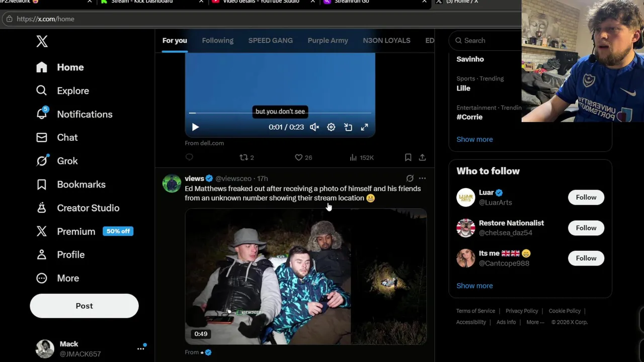The width and height of the screenshot is (644, 362).
Task: Expand dell.com video to fullscreen
Action: point(365,127)
